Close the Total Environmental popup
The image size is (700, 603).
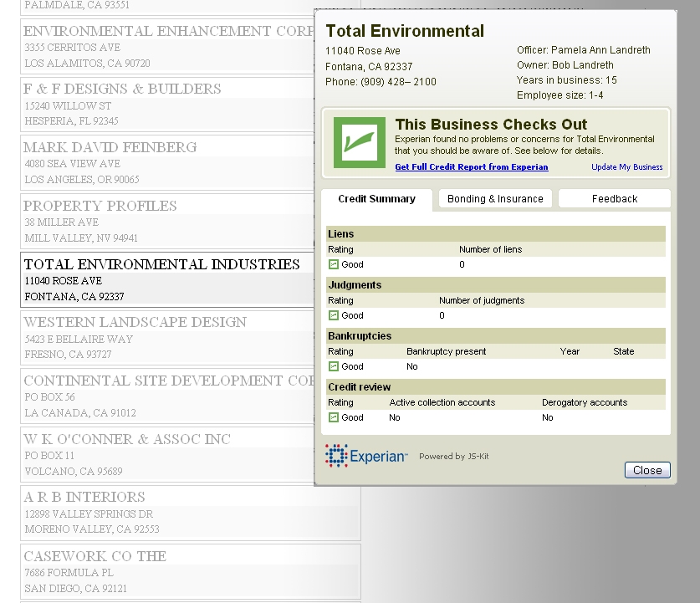coord(647,470)
